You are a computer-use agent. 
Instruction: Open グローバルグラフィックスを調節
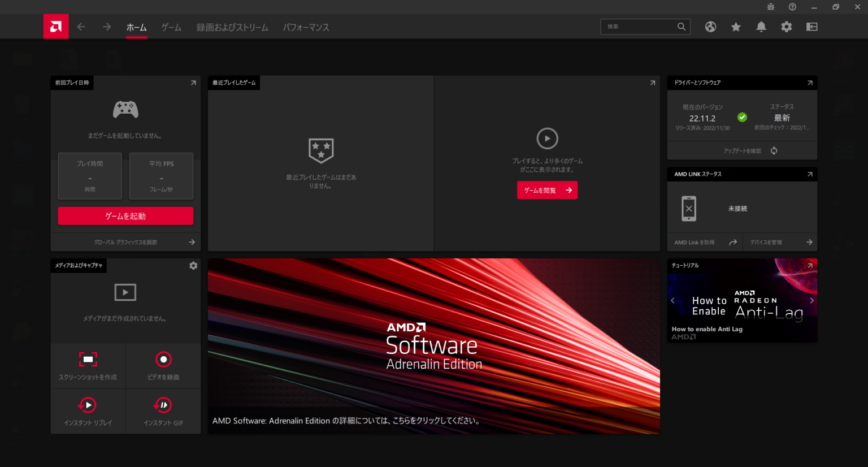pos(125,241)
